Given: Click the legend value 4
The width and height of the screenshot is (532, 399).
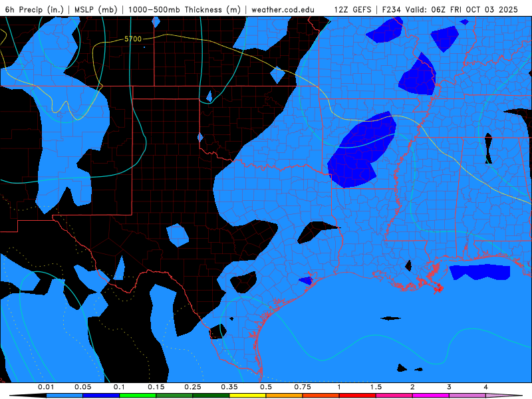Looking at the screenshot, I should click(x=486, y=387).
